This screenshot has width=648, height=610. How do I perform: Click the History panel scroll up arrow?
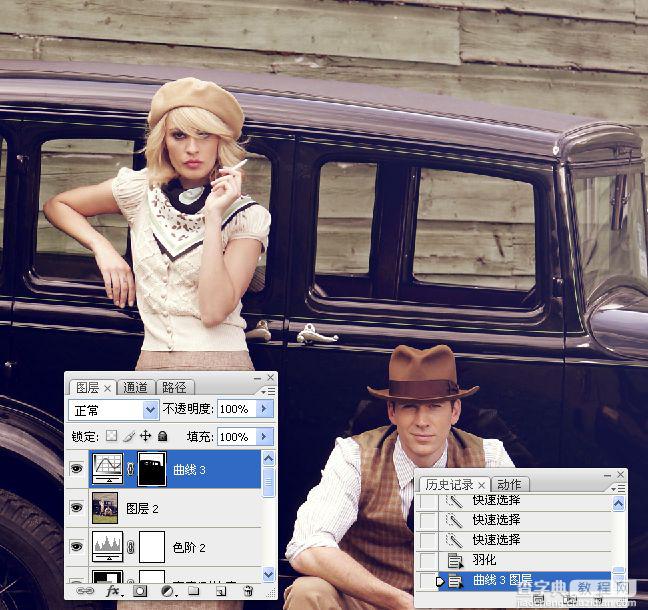click(x=618, y=503)
